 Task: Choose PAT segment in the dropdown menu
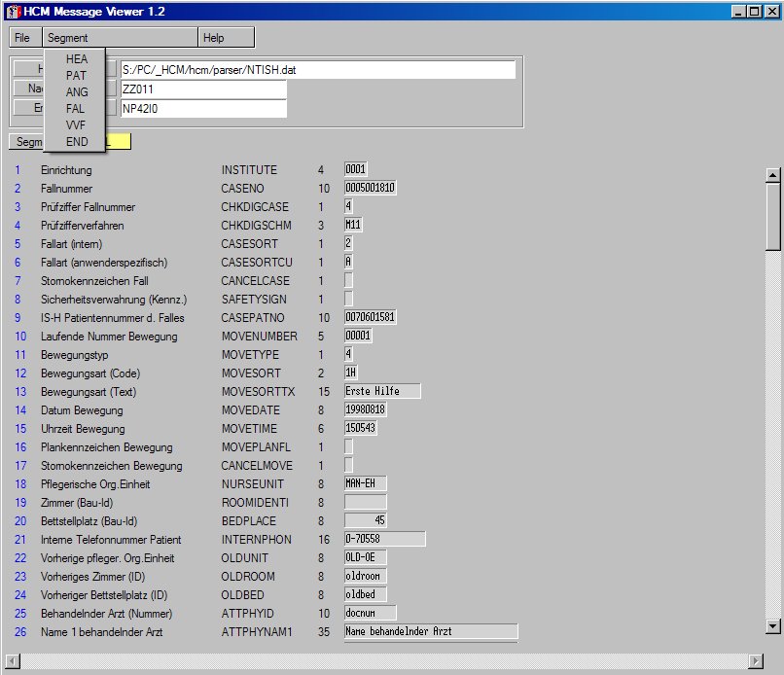(x=77, y=76)
